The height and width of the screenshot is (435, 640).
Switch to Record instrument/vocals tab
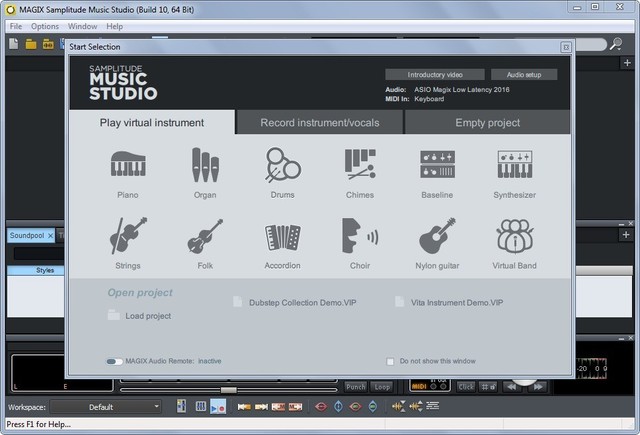click(320, 123)
